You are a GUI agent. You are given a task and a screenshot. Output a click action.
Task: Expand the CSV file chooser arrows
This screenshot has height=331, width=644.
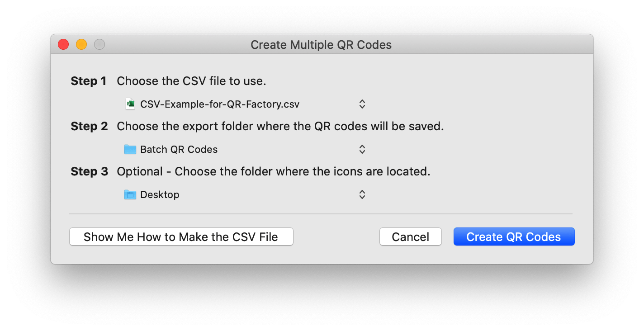(362, 104)
